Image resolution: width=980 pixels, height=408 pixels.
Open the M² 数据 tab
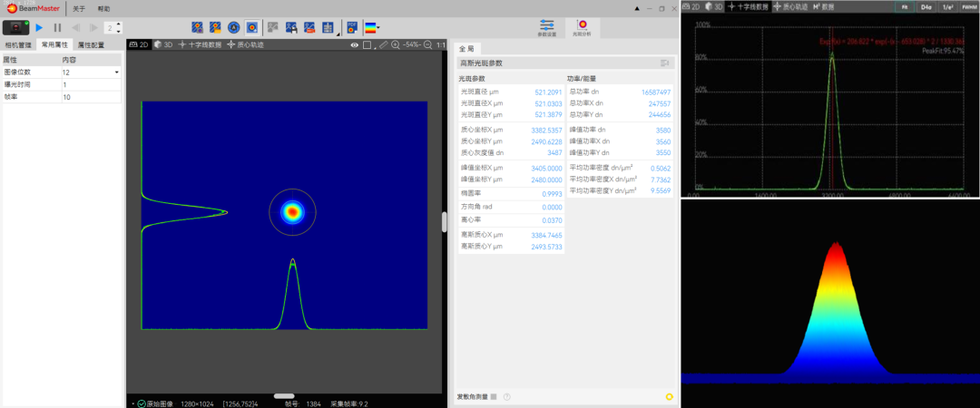(823, 6)
